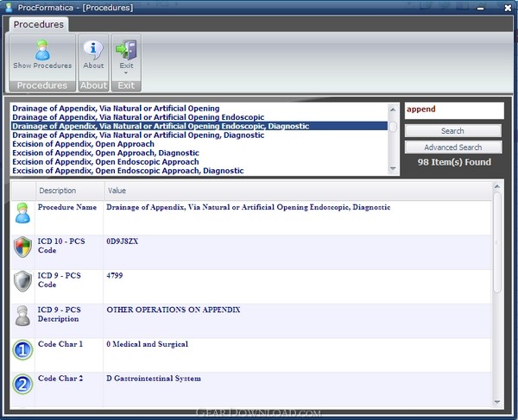Click the Code Char 2 number icon

click(x=22, y=384)
